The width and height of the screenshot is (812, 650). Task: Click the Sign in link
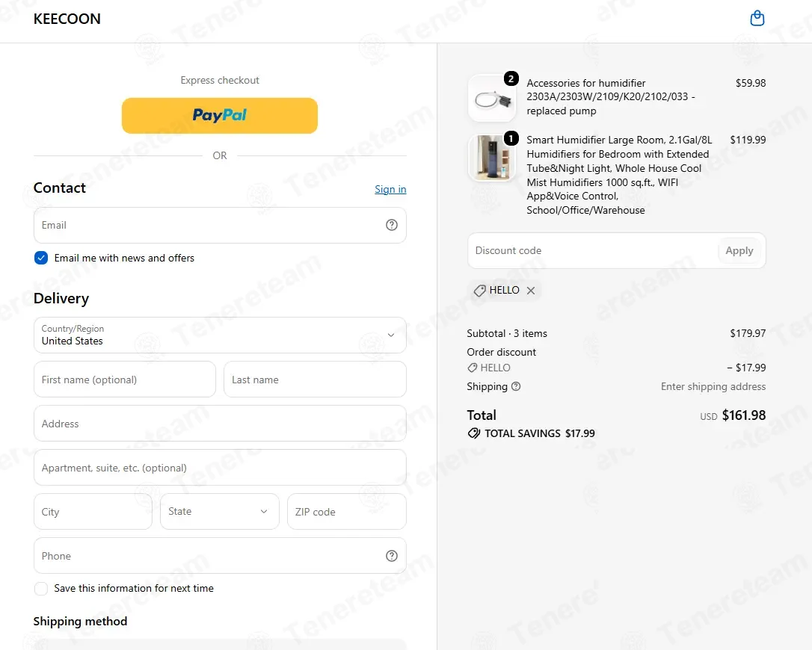tap(390, 190)
